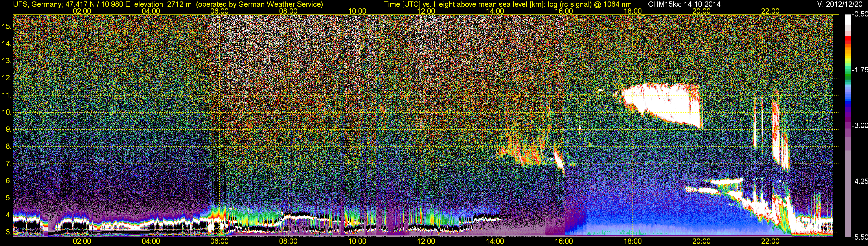This screenshot has width=868, height=246.
Task: Select the 18:00 tick on bottom axis
Action: [x=632, y=241]
